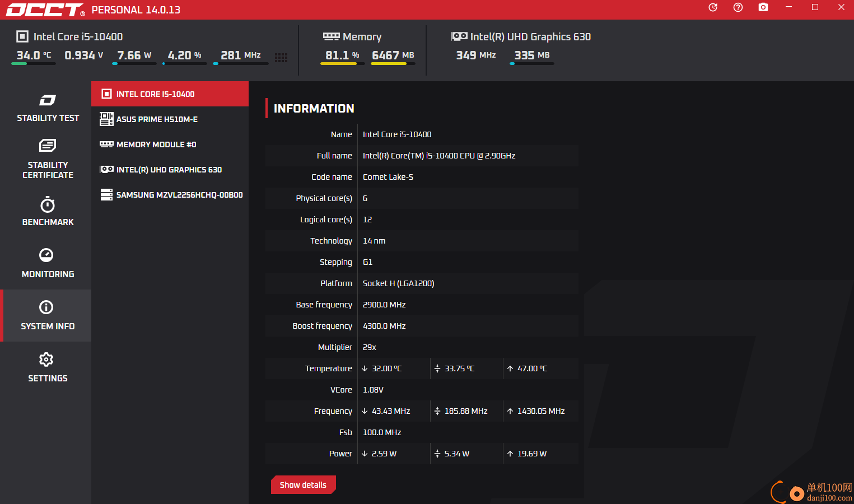
Task: Open the Stability Test section
Action: [48, 108]
